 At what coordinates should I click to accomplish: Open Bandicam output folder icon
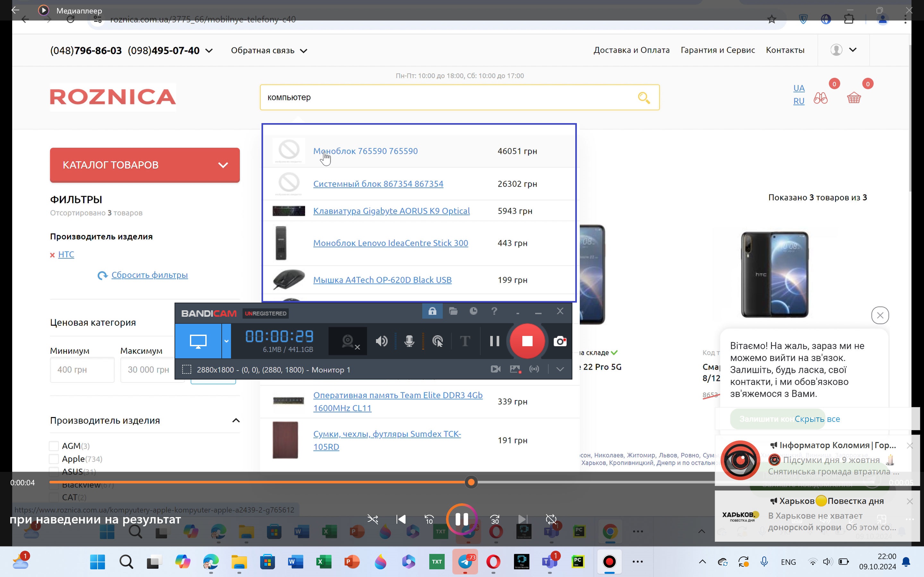point(453,311)
